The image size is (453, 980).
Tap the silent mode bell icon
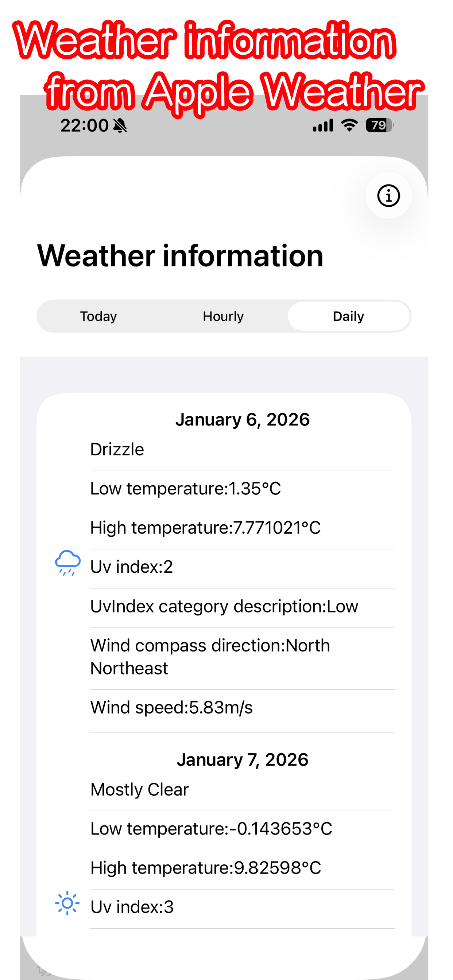pos(120,125)
